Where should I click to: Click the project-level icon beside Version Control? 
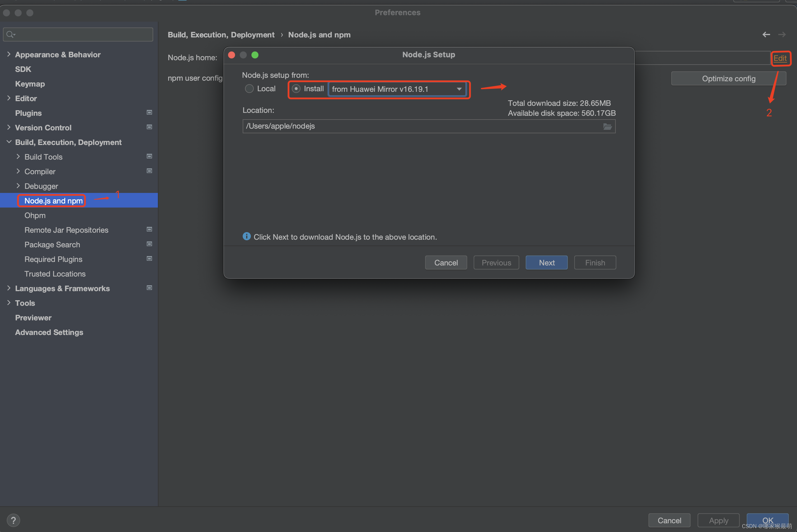(x=149, y=127)
